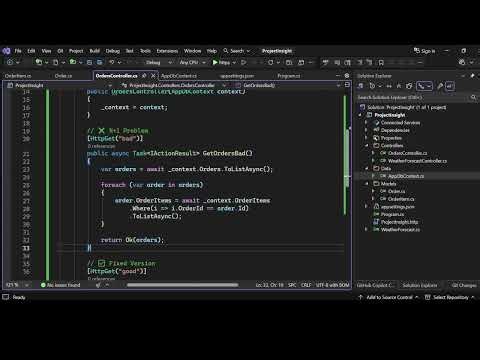Collapse the ProjectInsight project node

point(360,115)
